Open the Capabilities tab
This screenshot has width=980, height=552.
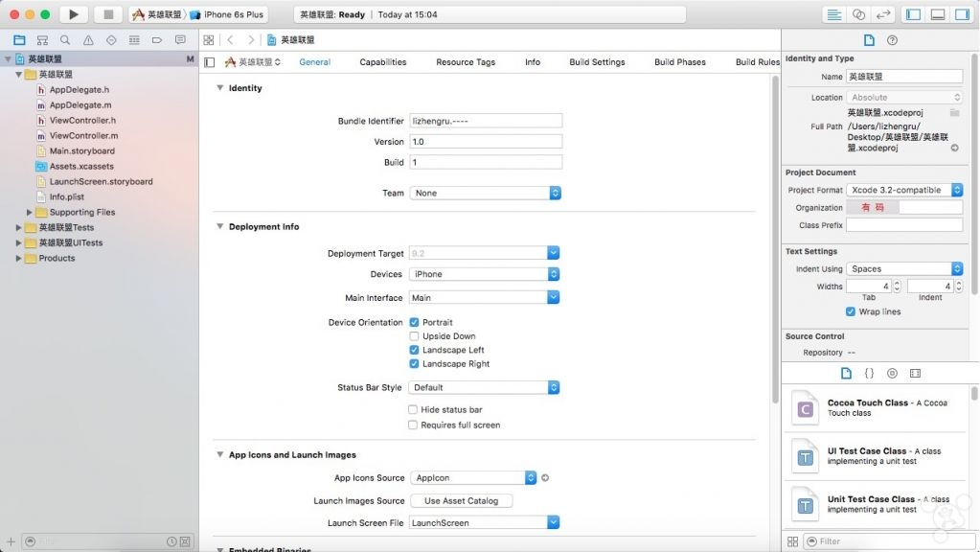pyautogui.click(x=382, y=62)
